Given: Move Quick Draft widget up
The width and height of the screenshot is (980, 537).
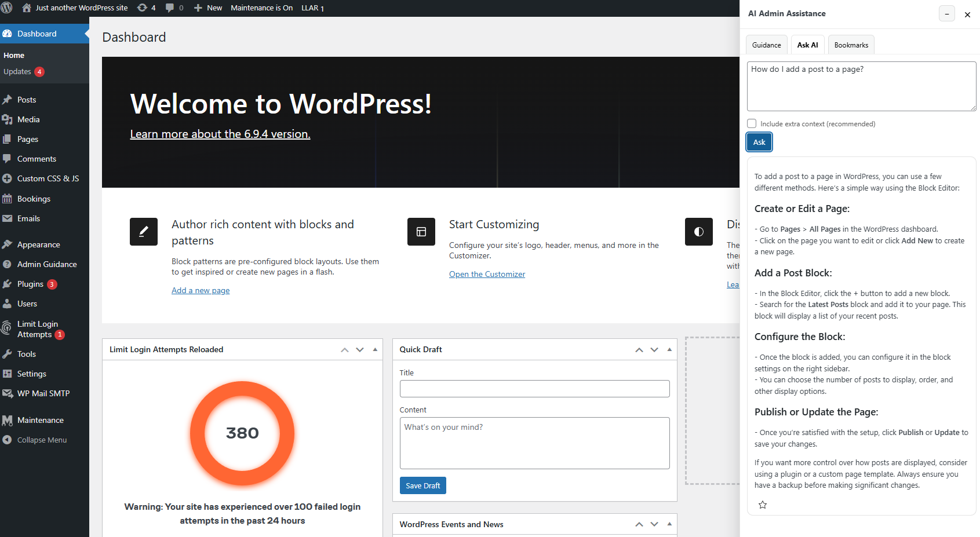Looking at the screenshot, I should tap(639, 349).
